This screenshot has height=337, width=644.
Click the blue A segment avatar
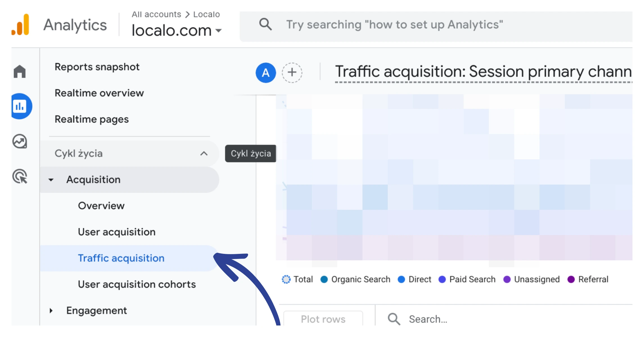tap(265, 73)
